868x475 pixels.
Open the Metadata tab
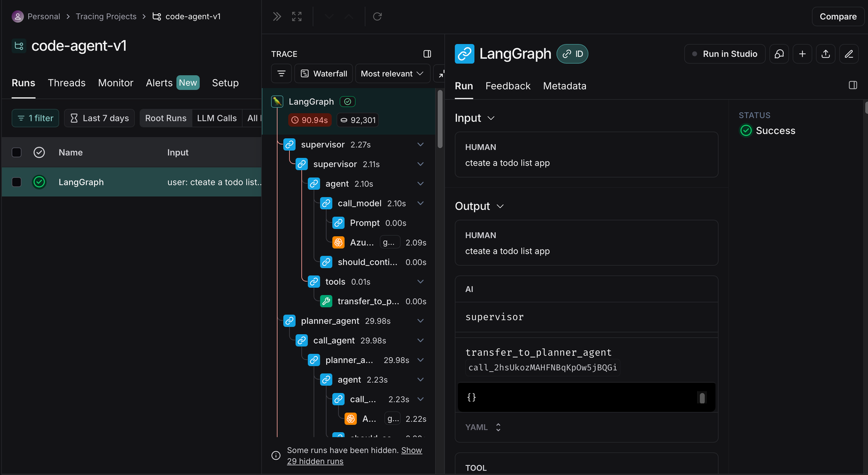565,86
